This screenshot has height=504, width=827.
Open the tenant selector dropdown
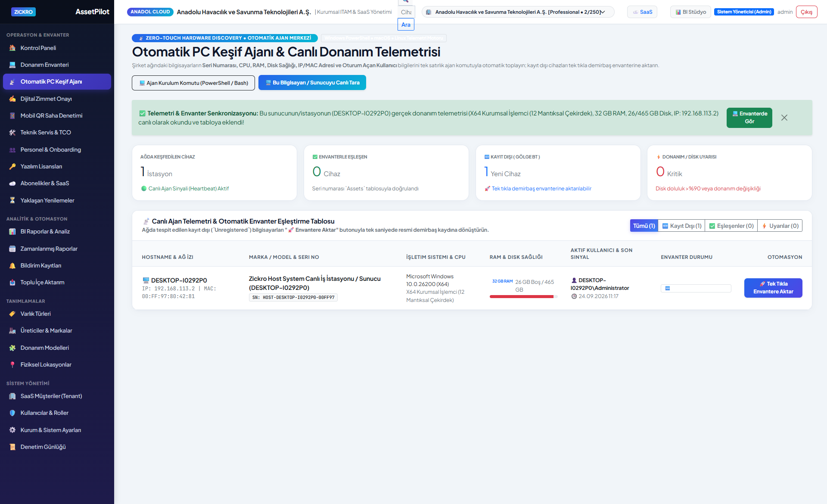(x=518, y=12)
